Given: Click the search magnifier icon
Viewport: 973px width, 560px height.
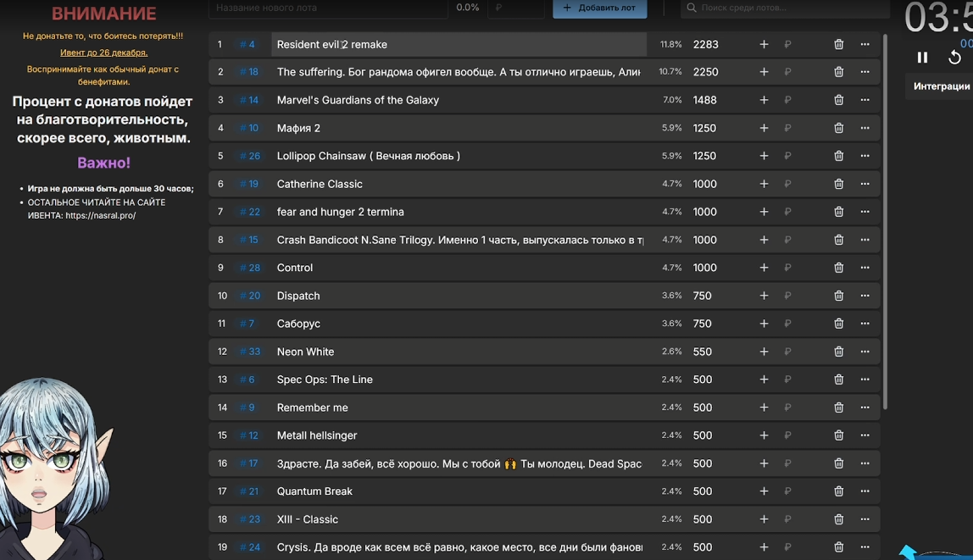Looking at the screenshot, I should pos(692,8).
